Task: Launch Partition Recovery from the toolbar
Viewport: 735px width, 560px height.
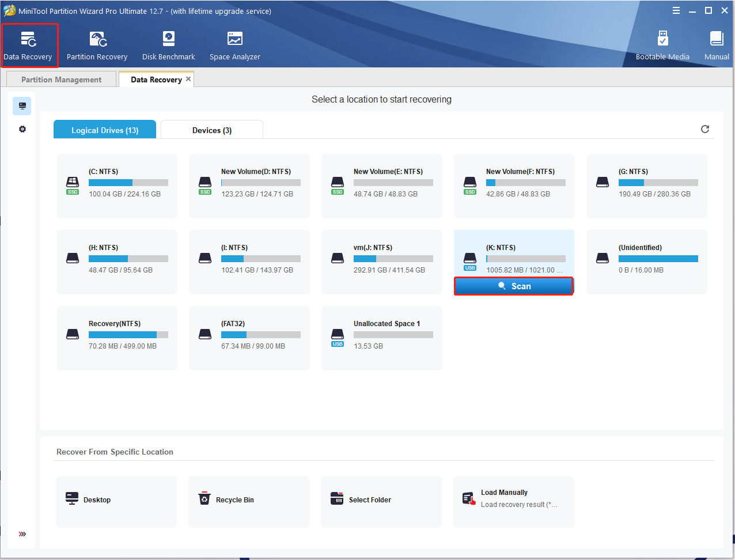Action: coord(97,46)
